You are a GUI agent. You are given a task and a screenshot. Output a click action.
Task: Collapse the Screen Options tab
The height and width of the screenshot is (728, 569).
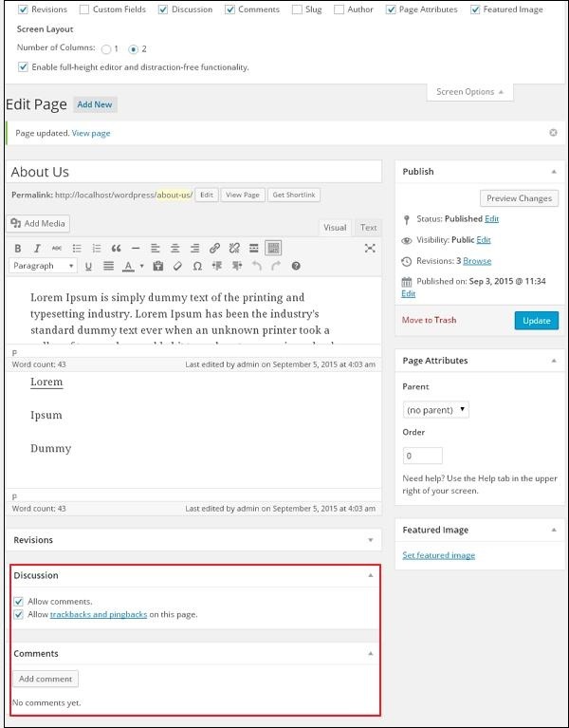(x=470, y=92)
